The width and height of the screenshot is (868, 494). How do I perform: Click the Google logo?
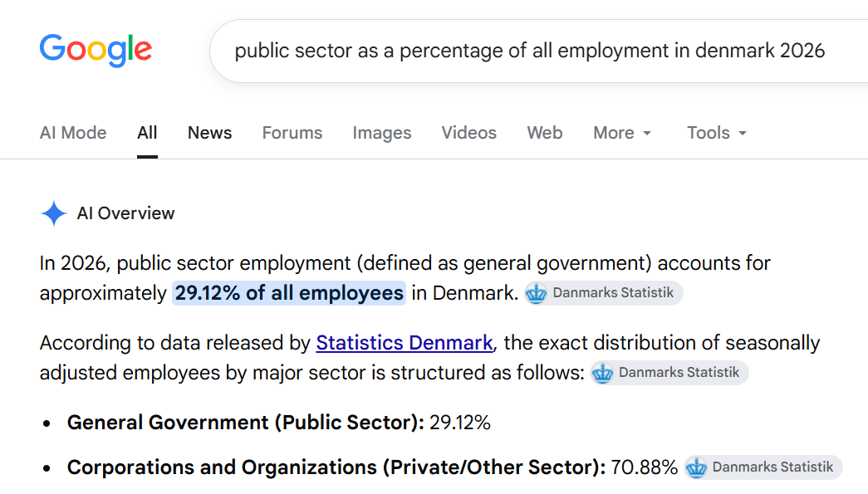tap(96, 51)
